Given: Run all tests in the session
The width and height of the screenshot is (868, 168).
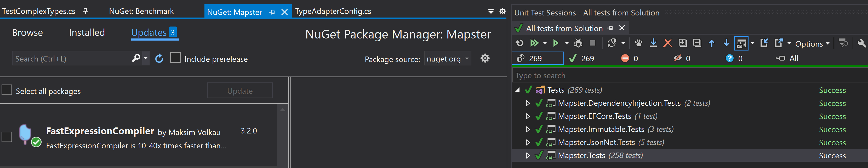Looking at the screenshot, I should coord(534,43).
